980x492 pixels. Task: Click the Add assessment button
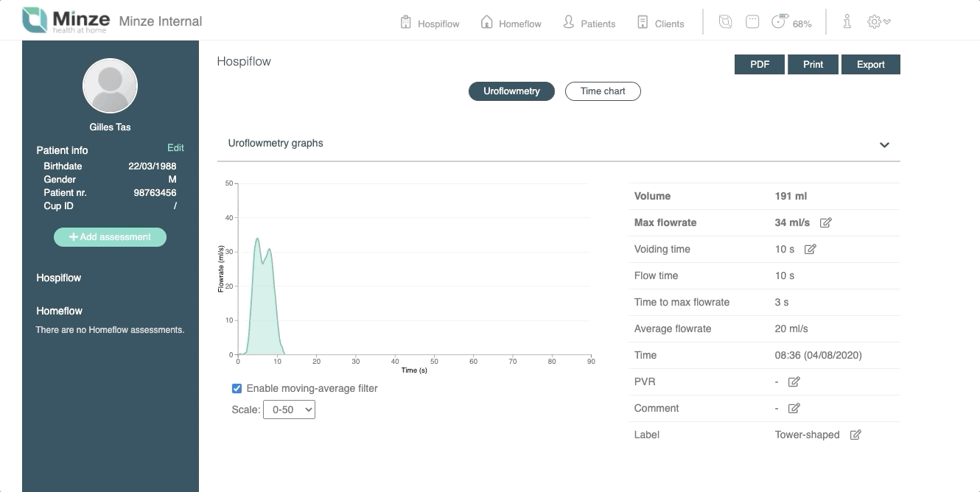[110, 237]
